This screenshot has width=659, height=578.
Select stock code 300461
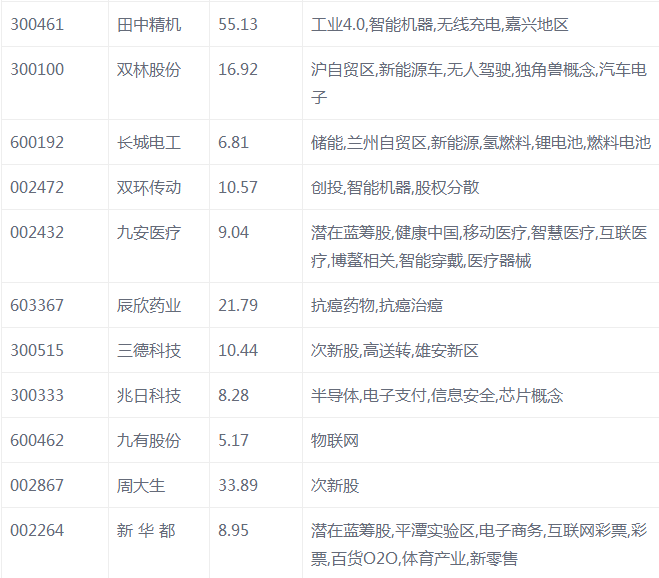click(x=37, y=24)
